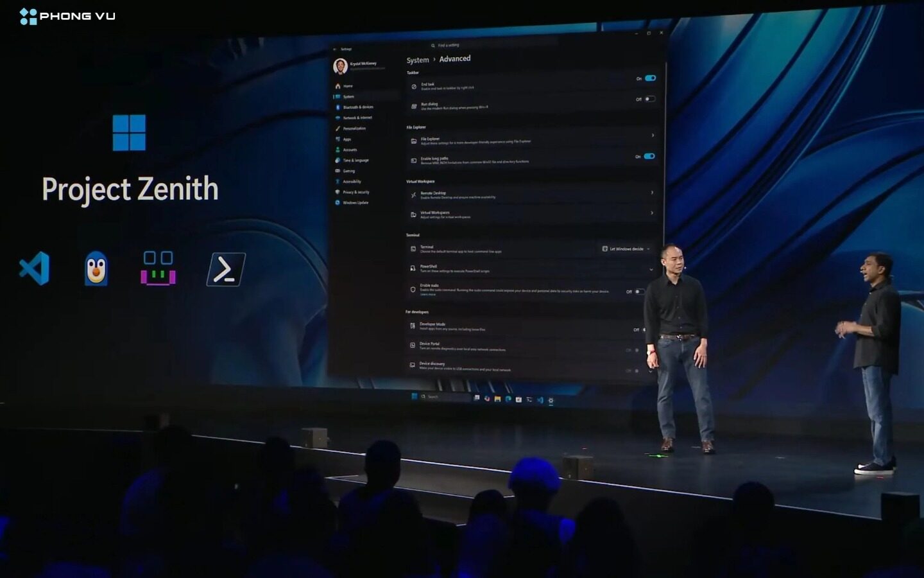This screenshot has height=578, width=924.
Task: Open the Let Windows decide terminal dropdown
Action: point(626,249)
